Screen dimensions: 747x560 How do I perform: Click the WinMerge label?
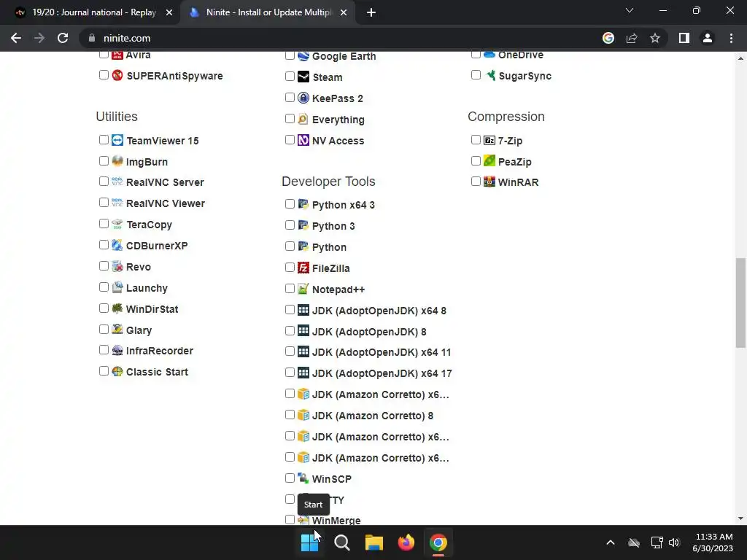tap(336, 521)
